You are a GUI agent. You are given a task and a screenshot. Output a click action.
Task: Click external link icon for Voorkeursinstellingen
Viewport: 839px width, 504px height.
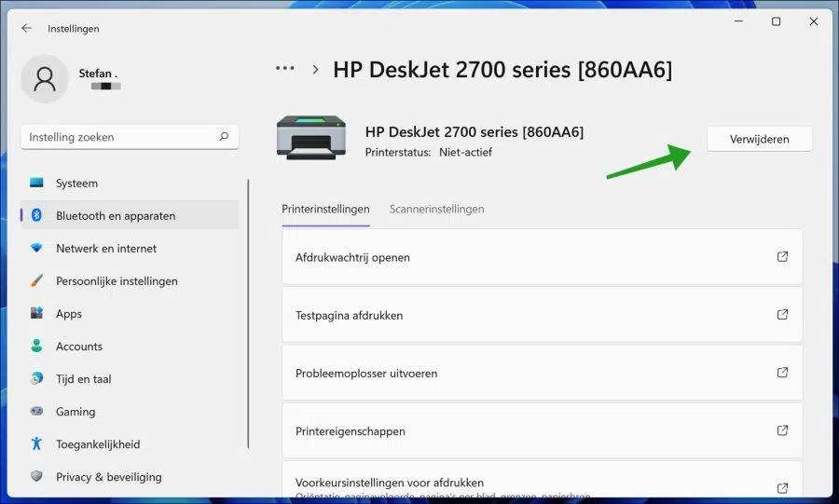[x=782, y=488]
